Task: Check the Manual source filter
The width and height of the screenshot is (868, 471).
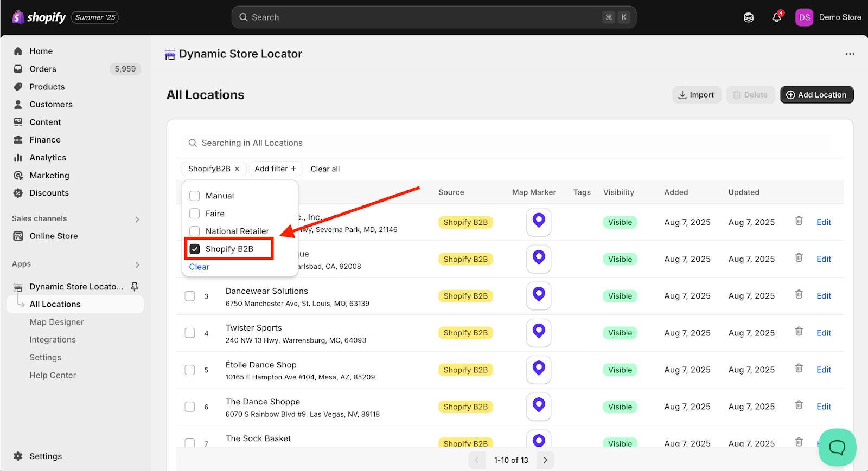Action: point(195,196)
